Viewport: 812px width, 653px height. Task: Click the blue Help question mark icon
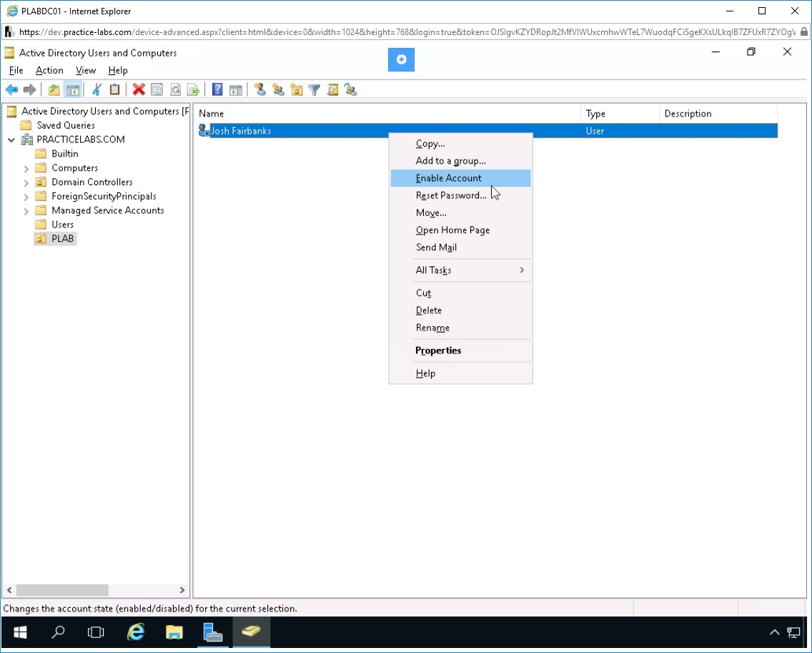[217, 89]
